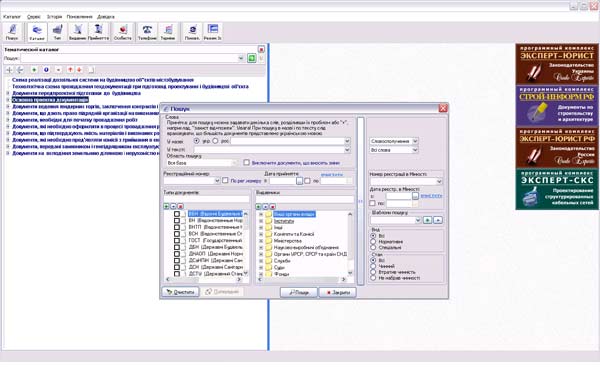Select 'Втратив чинність' radio under Стан
The width and height of the screenshot is (600, 375).
(x=373, y=272)
